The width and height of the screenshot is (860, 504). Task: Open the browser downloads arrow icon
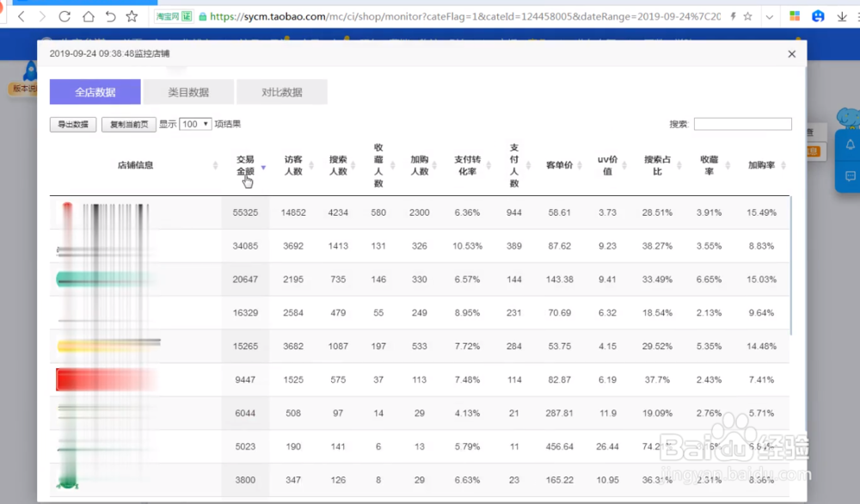coord(842,17)
